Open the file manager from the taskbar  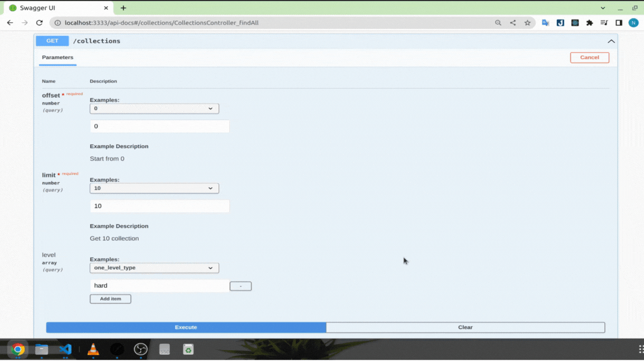(41, 349)
